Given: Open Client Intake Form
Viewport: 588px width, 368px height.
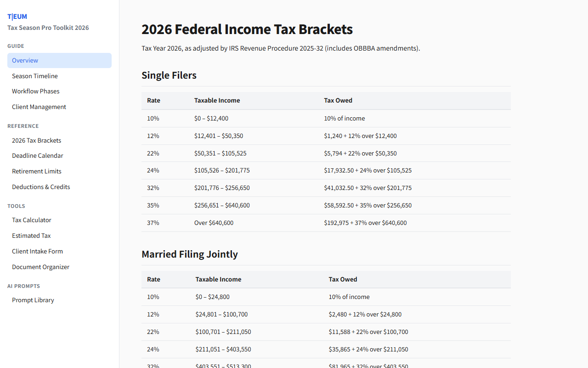Looking at the screenshot, I should (x=37, y=251).
